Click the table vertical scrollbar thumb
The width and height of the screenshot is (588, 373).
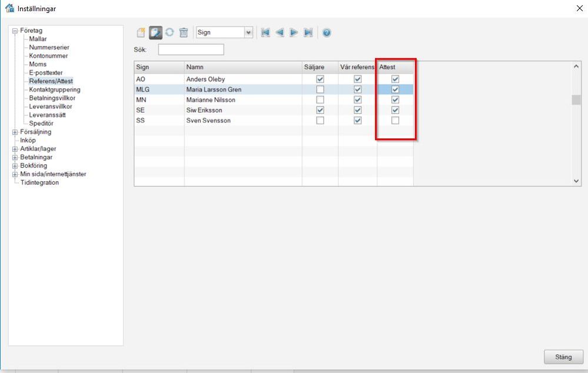pyautogui.click(x=576, y=99)
